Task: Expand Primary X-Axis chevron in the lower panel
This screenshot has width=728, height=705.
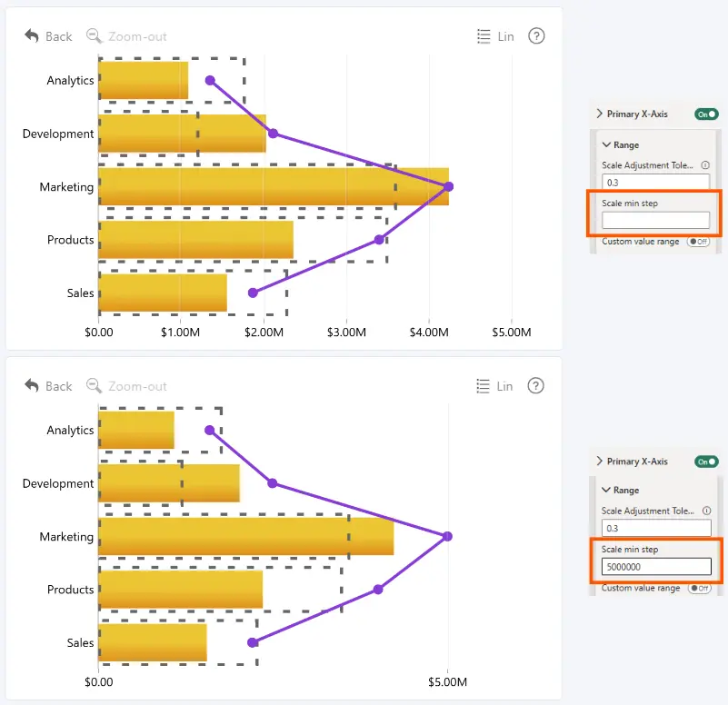Action: [x=599, y=461]
